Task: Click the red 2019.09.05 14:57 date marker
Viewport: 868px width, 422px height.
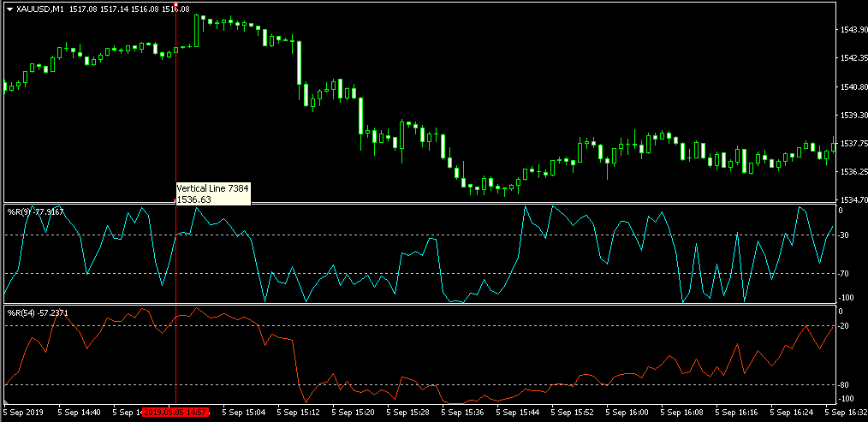Action: pyautogui.click(x=175, y=413)
